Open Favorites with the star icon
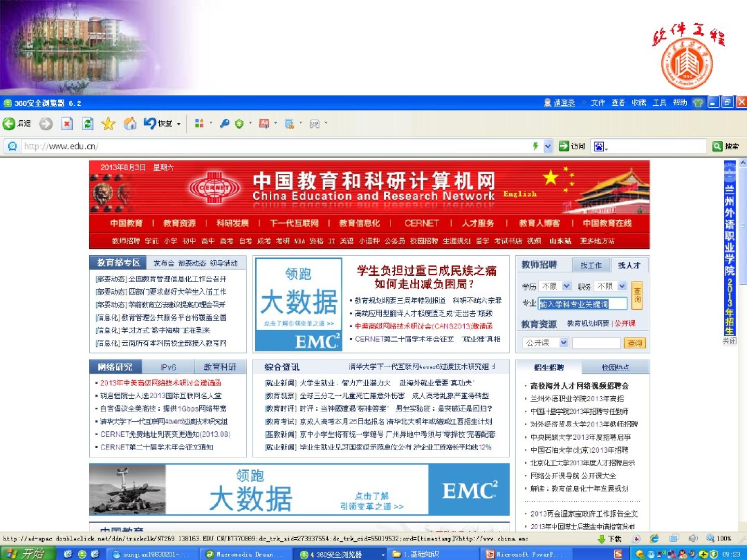747x560 pixels. [x=108, y=123]
